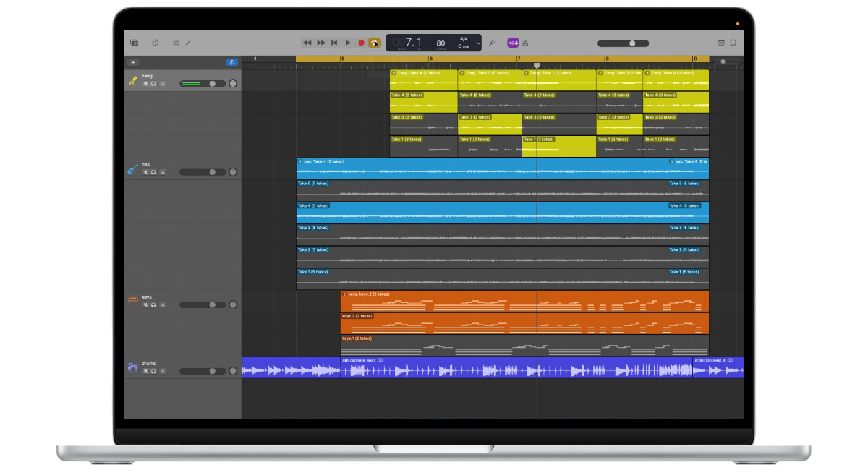Adjust the bas track volume slider
The image size is (868, 470).
point(203,172)
